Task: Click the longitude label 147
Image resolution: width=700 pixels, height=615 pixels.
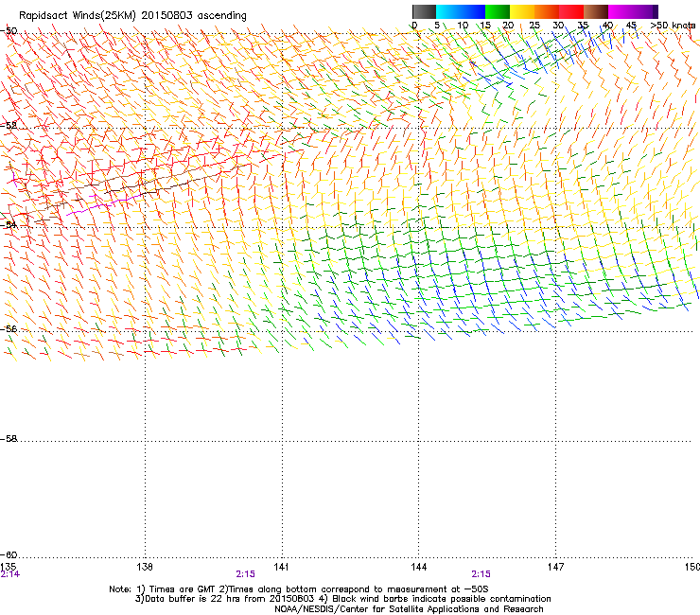Action: [555, 567]
